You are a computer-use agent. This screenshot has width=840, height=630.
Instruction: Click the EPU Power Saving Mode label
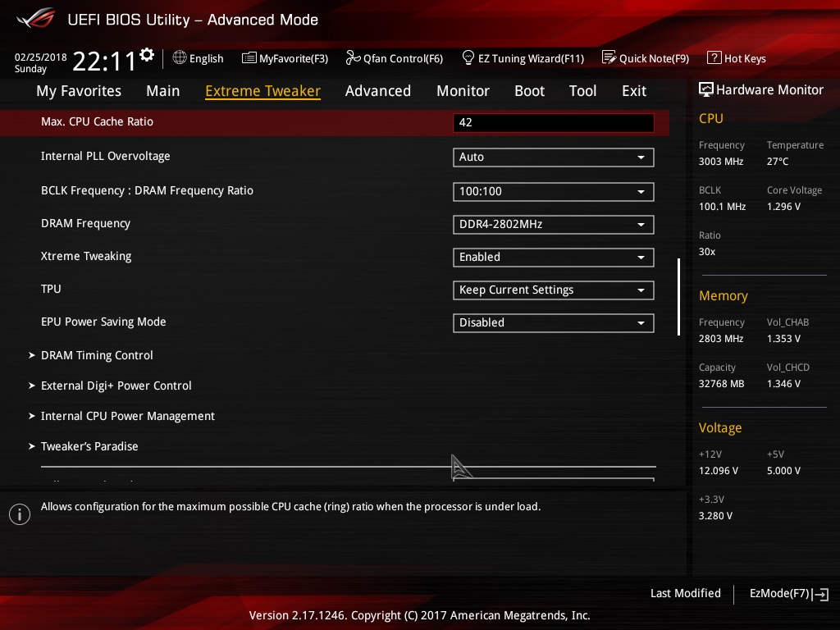point(103,322)
